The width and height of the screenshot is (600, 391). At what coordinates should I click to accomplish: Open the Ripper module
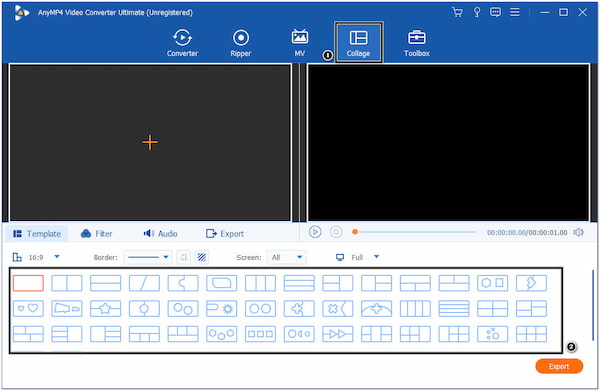[241, 43]
